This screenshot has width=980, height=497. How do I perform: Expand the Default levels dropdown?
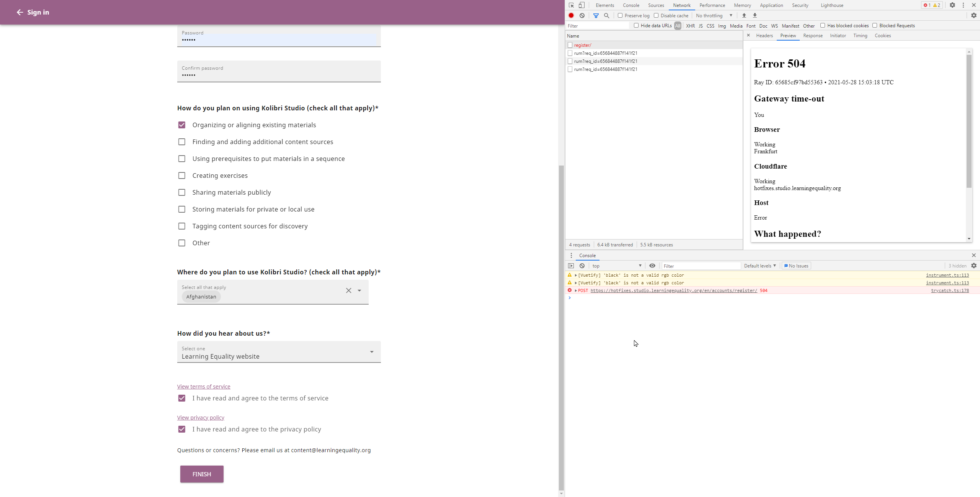point(759,266)
